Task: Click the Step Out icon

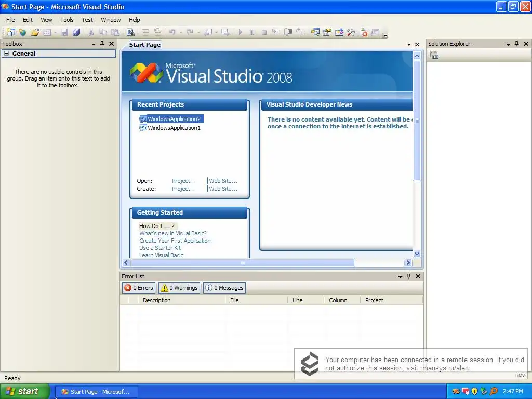Action: click(x=300, y=32)
